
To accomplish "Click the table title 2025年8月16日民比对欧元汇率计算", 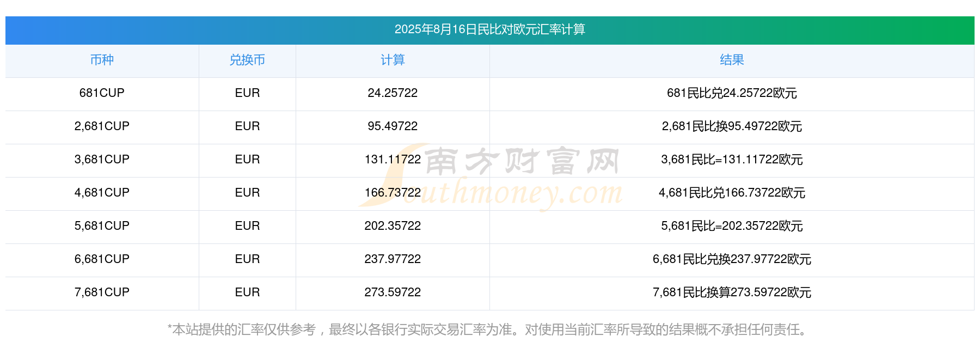I will (489, 29).
